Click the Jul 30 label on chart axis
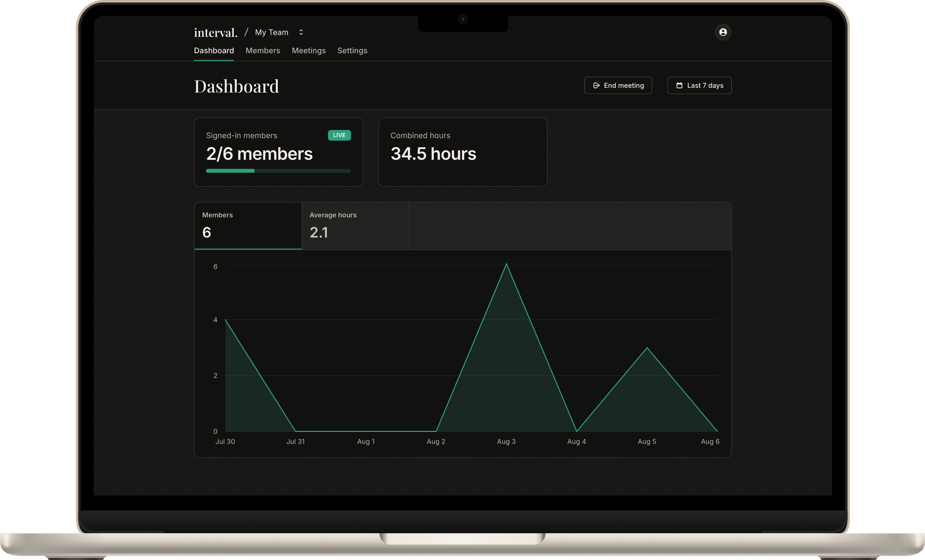The width and height of the screenshot is (925, 560). point(225,441)
